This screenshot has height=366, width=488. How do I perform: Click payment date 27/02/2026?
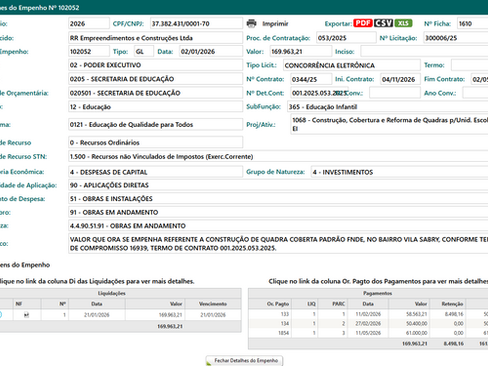click(x=368, y=323)
